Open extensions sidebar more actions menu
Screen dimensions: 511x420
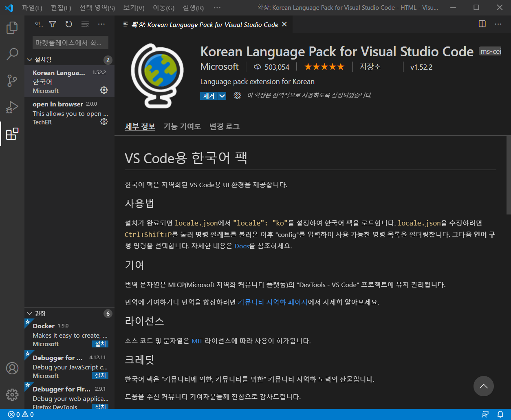pyautogui.click(x=101, y=24)
